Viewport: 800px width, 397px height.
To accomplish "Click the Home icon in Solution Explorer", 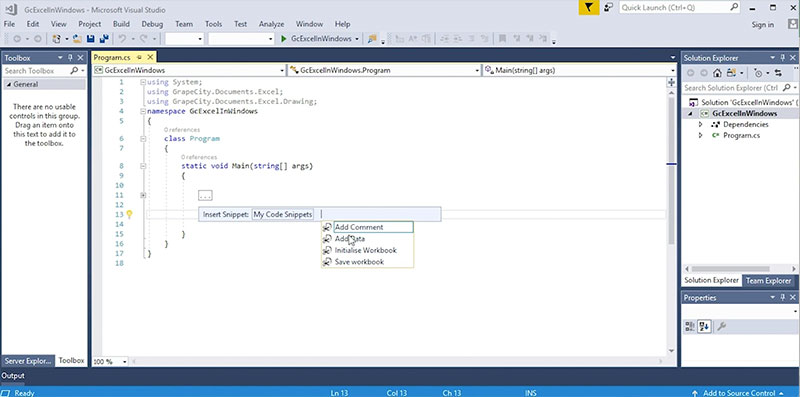I will tap(717, 73).
